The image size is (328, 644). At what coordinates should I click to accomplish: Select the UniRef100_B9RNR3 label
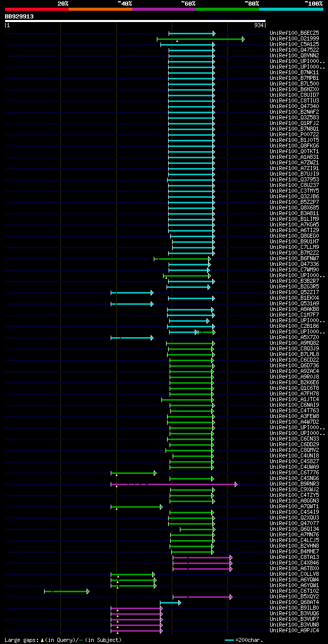pos(295,484)
